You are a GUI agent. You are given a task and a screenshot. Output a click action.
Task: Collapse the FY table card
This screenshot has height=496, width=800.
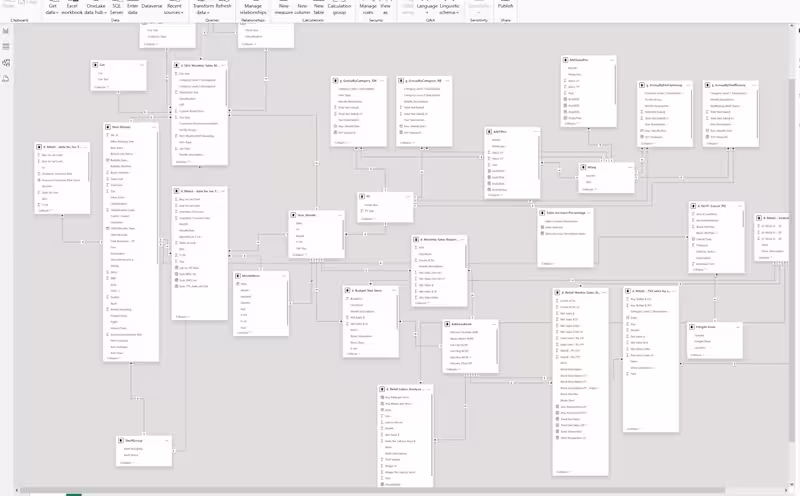367,219
